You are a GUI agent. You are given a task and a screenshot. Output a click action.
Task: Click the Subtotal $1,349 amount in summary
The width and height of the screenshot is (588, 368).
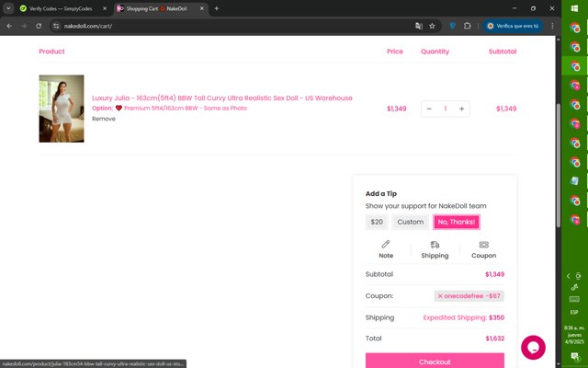click(494, 274)
